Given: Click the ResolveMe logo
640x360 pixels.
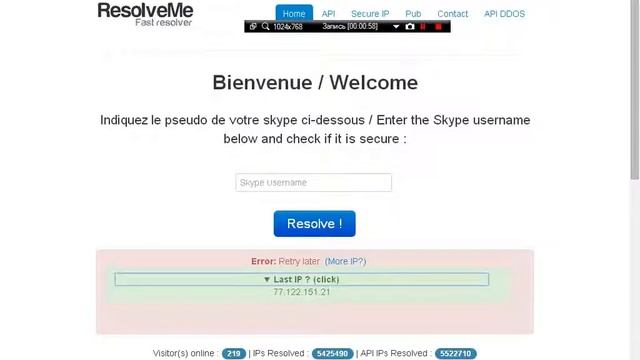Looking at the screenshot, I should pos(145,14).
